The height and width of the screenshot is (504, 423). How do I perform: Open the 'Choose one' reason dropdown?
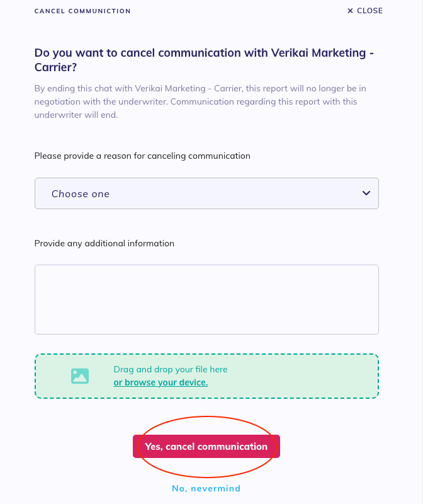206,193
